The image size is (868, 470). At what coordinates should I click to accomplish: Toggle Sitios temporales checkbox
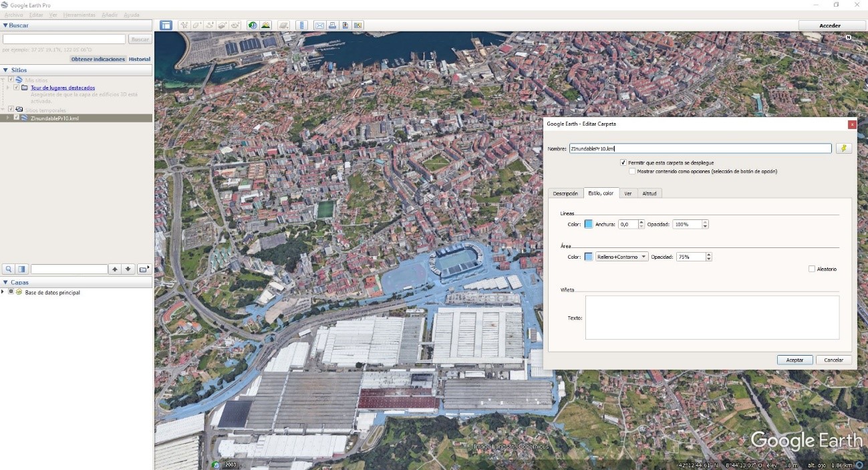11,110
